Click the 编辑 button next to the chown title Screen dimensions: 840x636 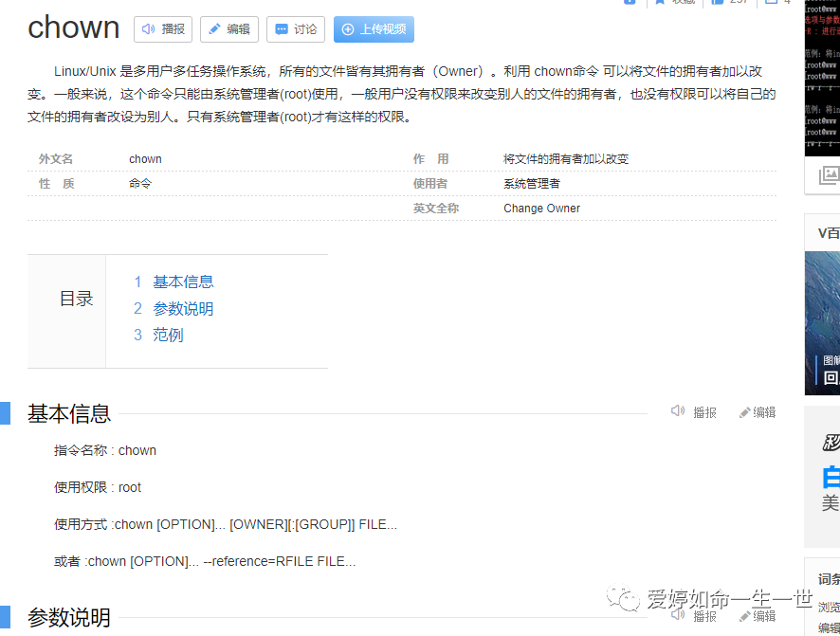coord(229,28)
